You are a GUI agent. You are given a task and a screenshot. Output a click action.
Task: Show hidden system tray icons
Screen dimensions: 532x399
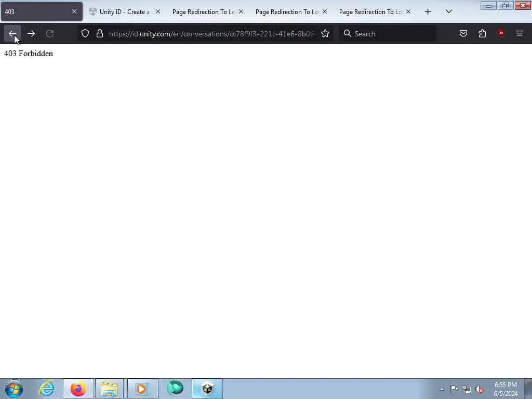coord(442,389)
